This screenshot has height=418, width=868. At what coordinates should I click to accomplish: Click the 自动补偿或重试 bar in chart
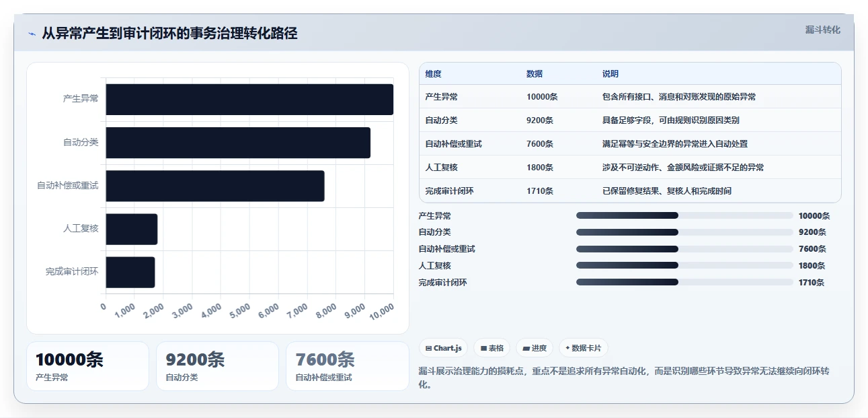tap(215, 186)
